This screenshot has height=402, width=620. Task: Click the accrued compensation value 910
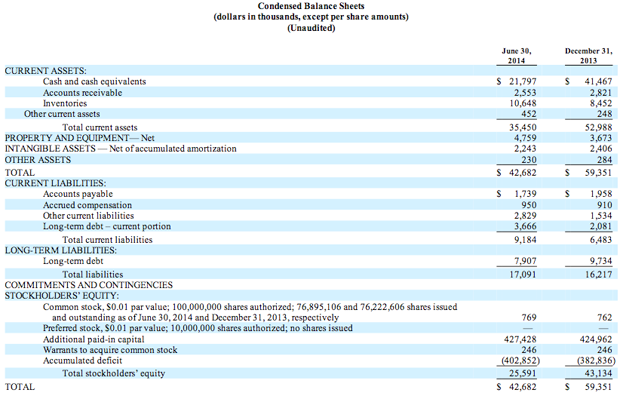[x=605, y=205]
